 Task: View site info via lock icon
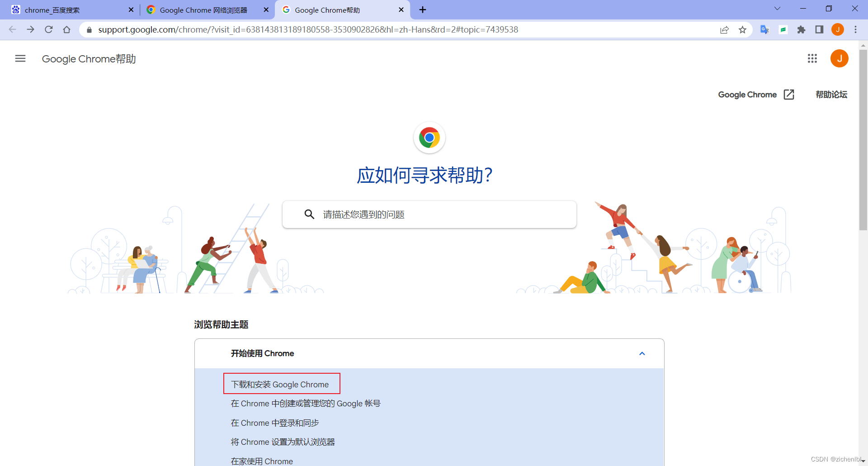coord(89,30)
